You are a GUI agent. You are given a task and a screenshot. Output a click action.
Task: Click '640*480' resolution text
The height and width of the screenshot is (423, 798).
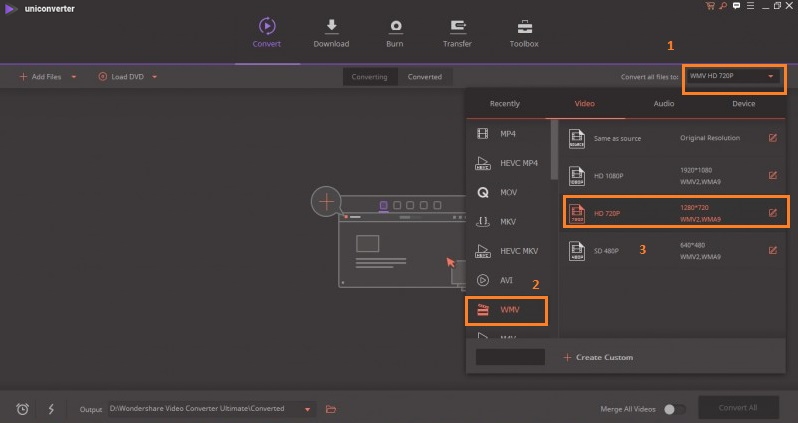[693, 245]
